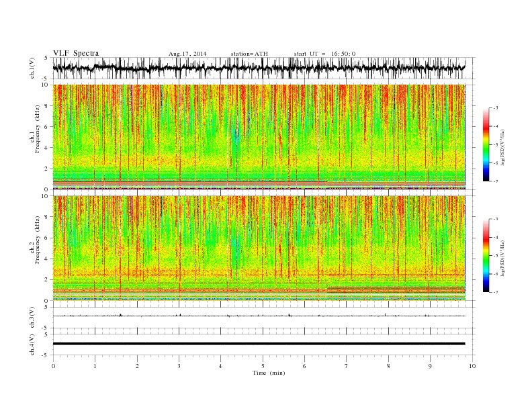Click the thick ch.4 voltage trace
532x411 pixels.
click(259, 344)
